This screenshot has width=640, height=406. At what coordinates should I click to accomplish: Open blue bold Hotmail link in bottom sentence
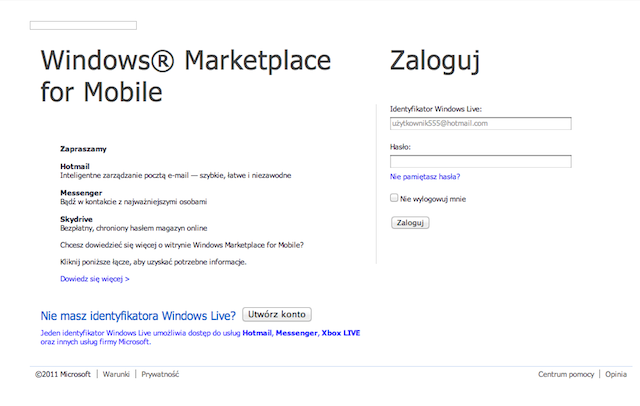pyautogui.click(x=257, y=333)
